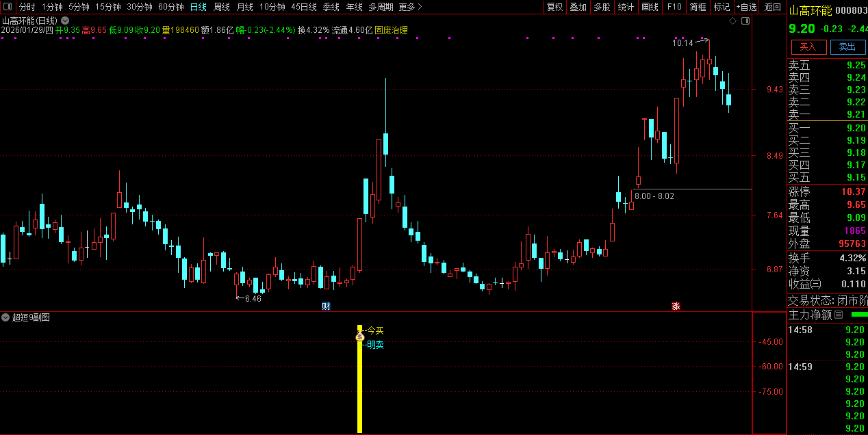Click the red 买入 buy button

click(808, 47)
